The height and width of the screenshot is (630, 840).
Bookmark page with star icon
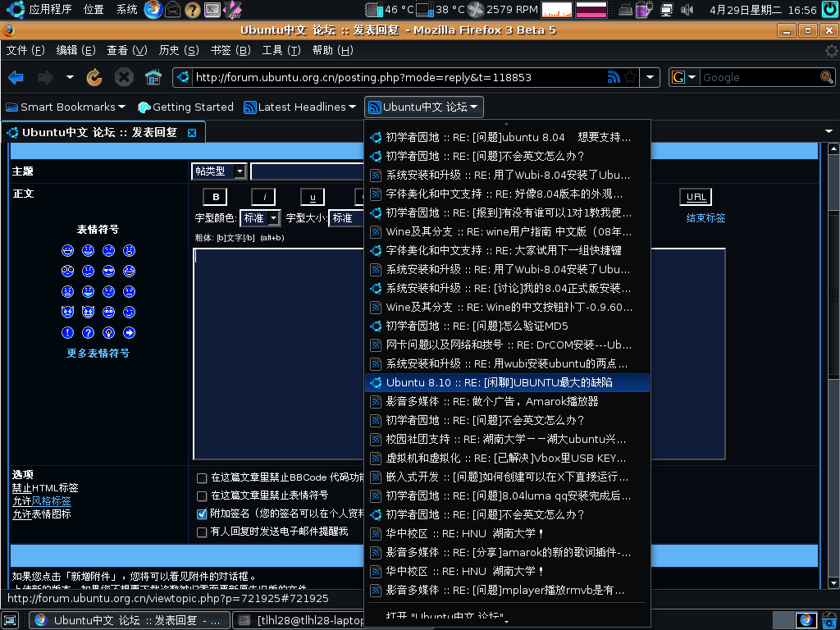[630, 78]
